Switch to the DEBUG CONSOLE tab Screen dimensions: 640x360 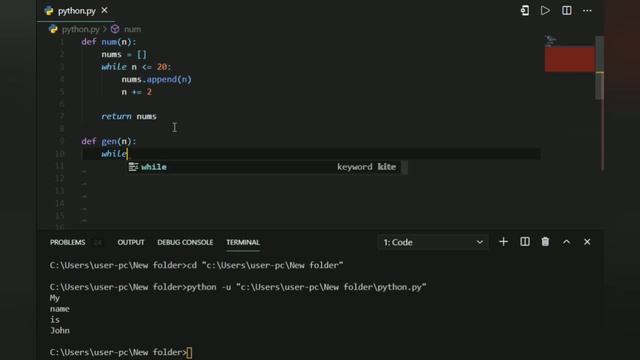point(185,242)
